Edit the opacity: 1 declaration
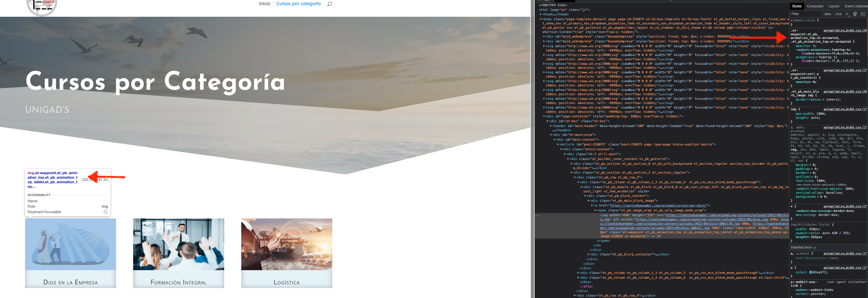 click(x=806, y=46)
